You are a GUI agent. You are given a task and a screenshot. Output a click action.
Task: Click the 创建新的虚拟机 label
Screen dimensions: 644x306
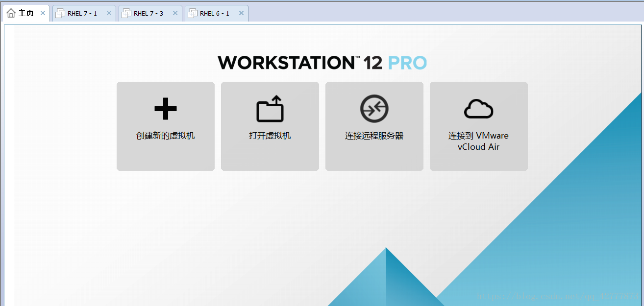[166, 136]
